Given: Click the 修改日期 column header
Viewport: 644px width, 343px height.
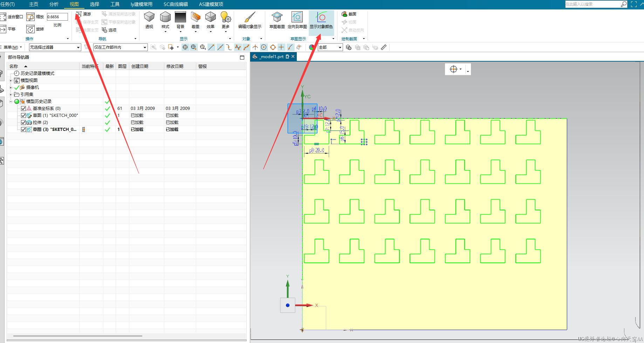Looking at the screenshot, I should 180,66.
